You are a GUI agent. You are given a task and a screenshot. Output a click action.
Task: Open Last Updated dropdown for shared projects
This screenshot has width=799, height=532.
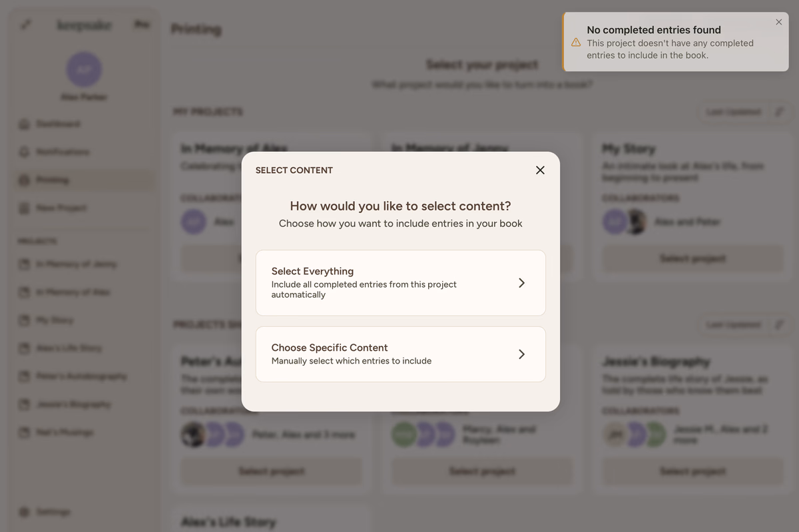click(x=734, y=325)
